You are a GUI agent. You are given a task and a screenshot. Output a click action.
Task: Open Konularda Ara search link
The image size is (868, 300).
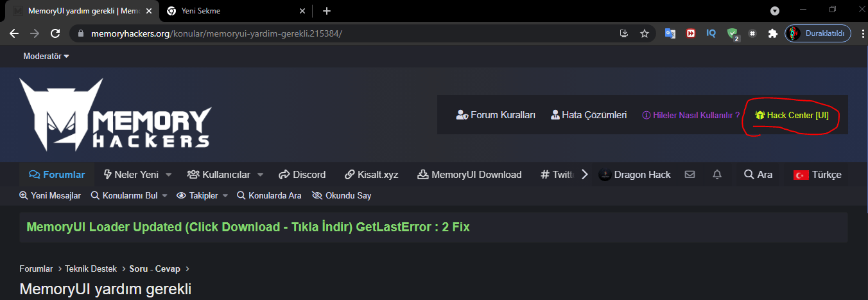pos(269,195)
